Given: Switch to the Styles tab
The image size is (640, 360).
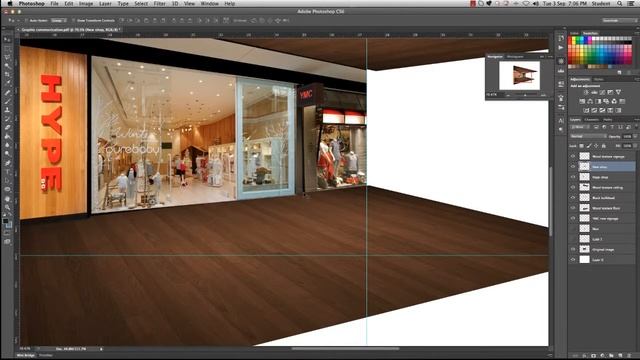Looking at the screenshot, I should tap(599, 79).
